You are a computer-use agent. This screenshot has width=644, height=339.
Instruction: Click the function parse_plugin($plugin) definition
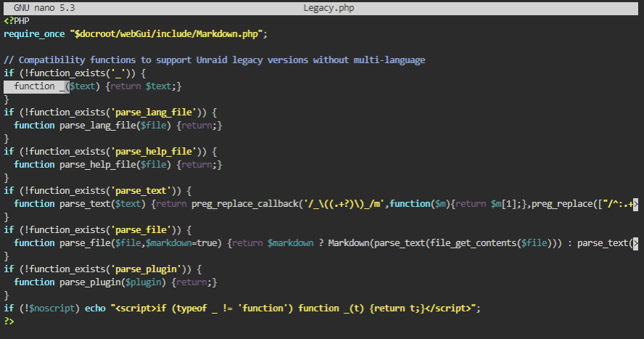click(x=89, y=282)
